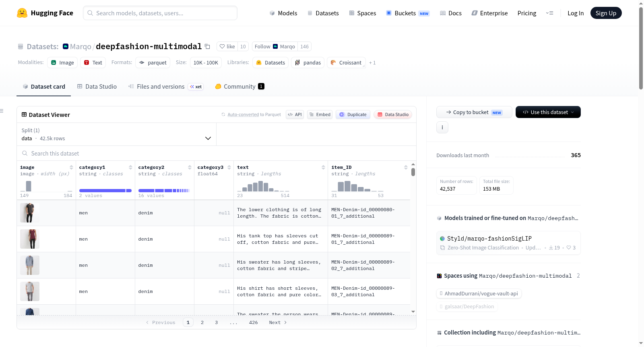Sort the item_ID column
The image size is (644, 347).
406,167
